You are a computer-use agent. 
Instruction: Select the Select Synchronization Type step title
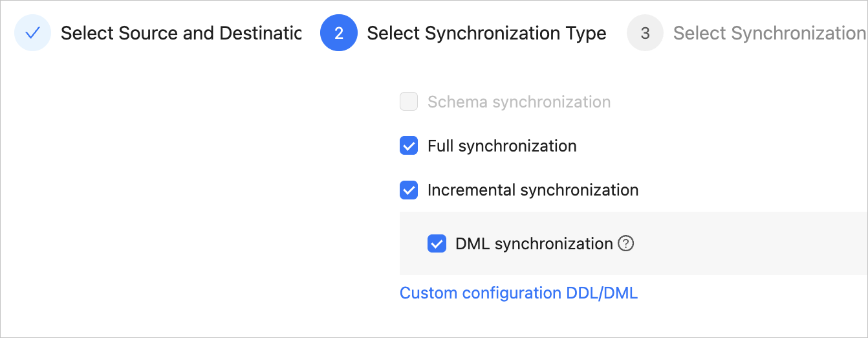point(486,33)
